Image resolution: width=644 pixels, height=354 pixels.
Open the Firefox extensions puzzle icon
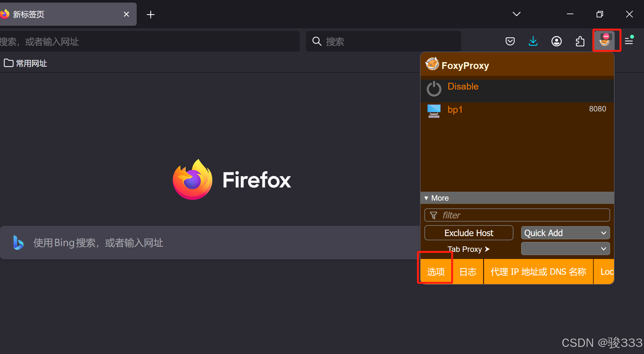[x=580, y=41]
